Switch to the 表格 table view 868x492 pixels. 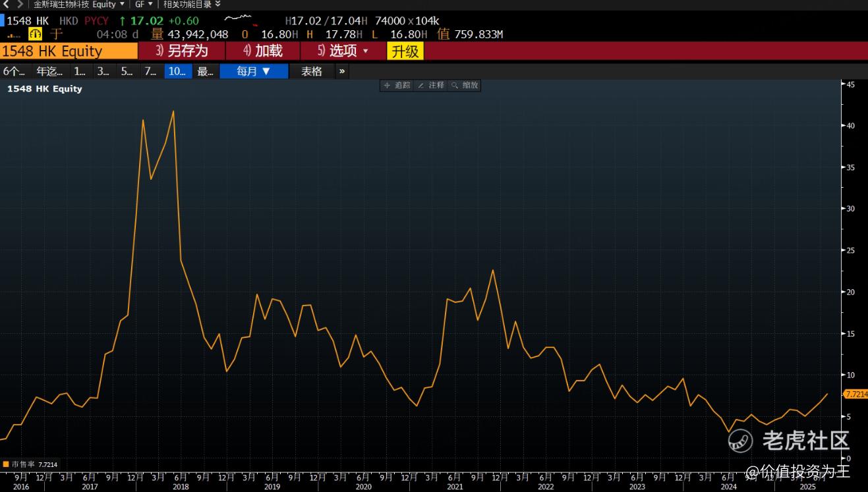[x=312, y=71]
